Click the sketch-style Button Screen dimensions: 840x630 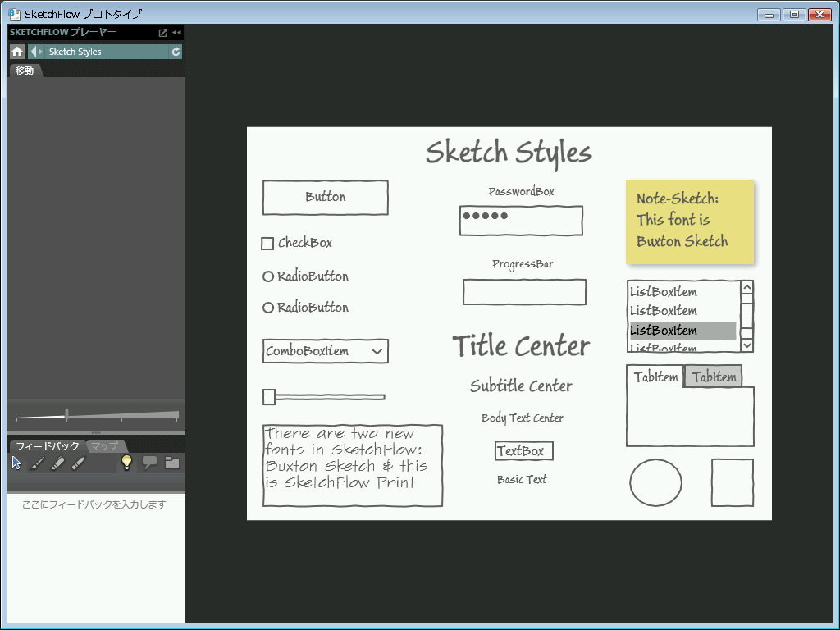click(325, 198)
